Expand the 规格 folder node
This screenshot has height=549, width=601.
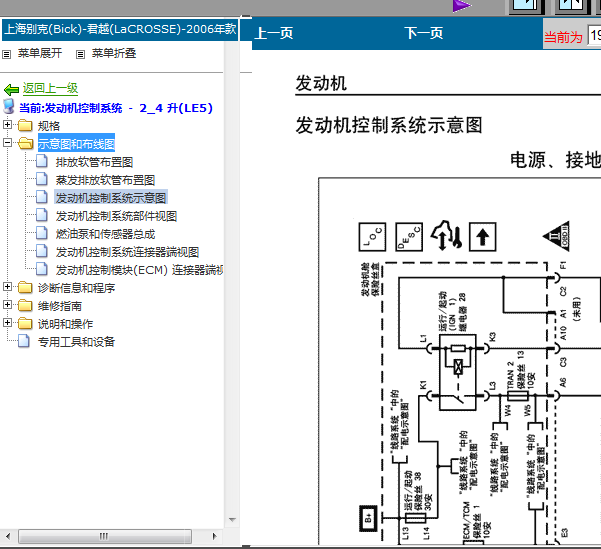tap(7, 125)
